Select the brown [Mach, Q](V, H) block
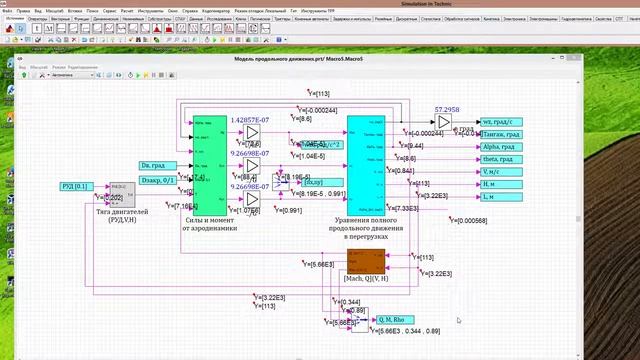This screenshot has width=640, height=360. pyautogui.click(x=366, y=261)
